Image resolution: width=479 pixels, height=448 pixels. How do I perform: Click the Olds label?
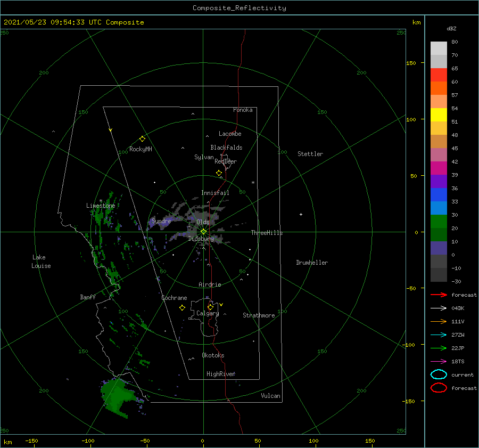(203, 222)
